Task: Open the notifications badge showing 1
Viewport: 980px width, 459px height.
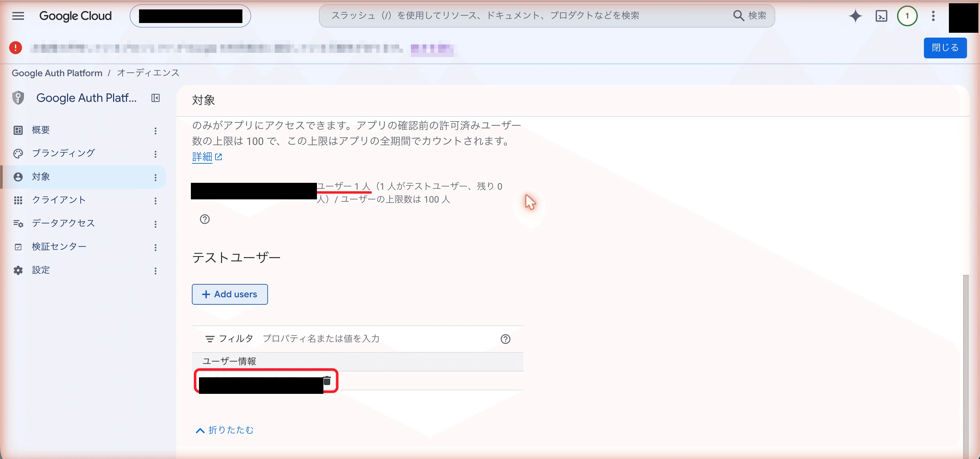Action: [x=907, y=16]
